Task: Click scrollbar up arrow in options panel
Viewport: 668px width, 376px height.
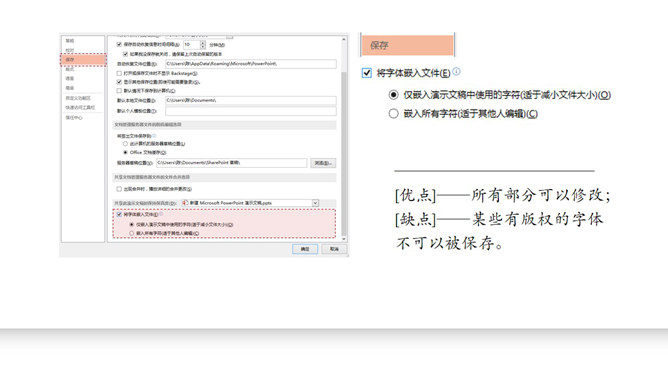Action: 344,40
